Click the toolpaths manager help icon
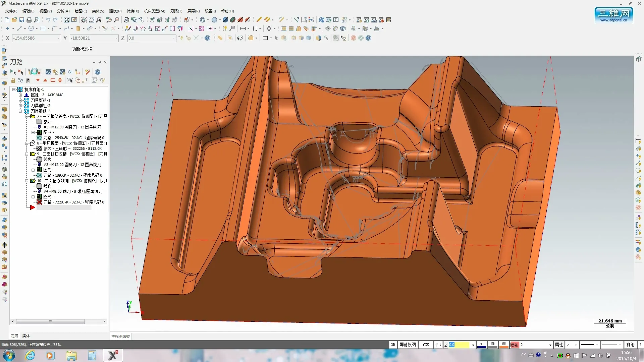644x362 pixels. pos(98,72)
